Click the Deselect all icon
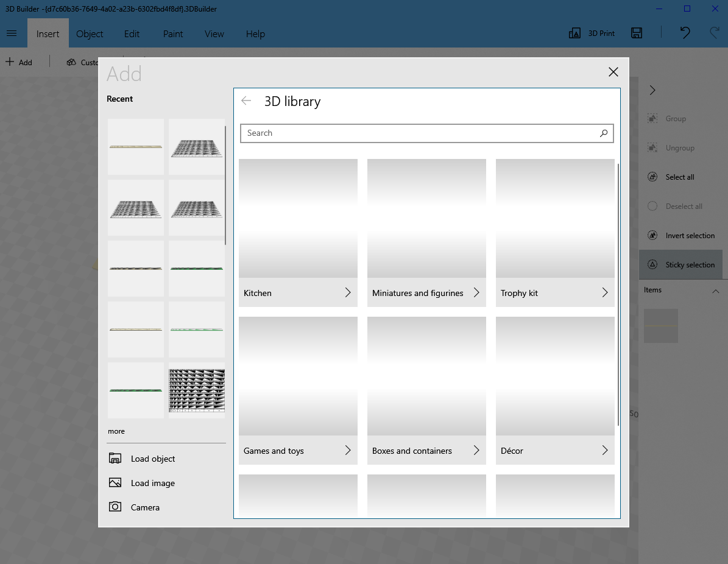This screenshot has height=564, width=728. click(x=652, y=206)
